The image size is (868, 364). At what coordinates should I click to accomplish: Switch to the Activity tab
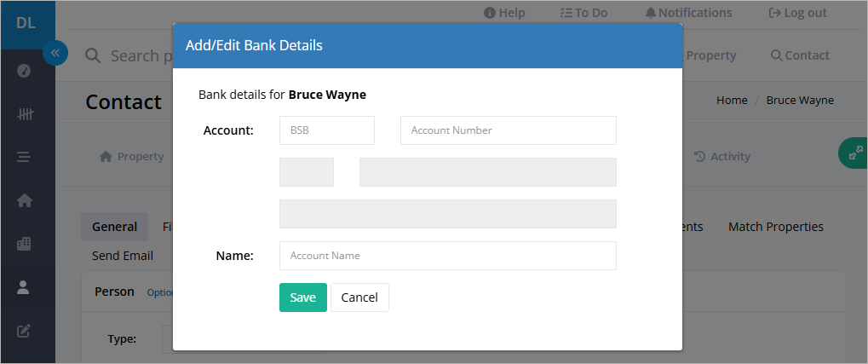click(721, 157)
